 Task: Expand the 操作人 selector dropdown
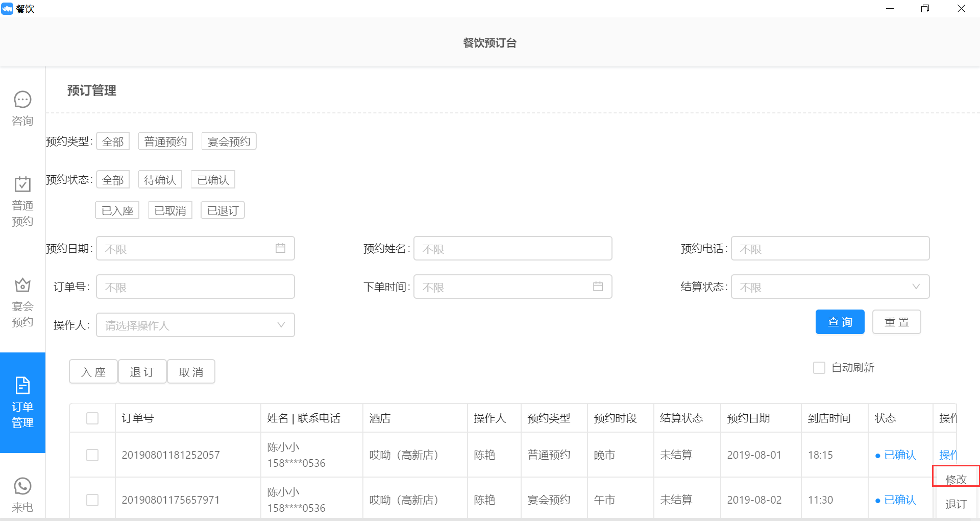(195, 325)
